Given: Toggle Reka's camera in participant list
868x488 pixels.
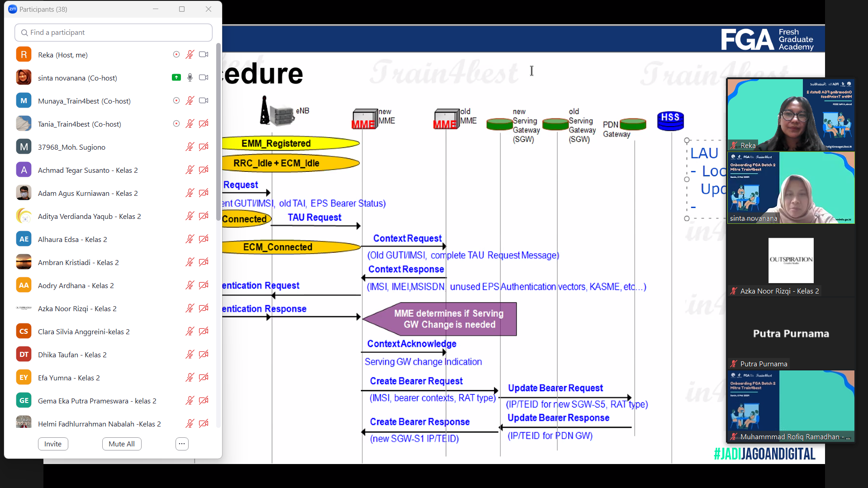Looking at the screenshot, I should (204, 55).
